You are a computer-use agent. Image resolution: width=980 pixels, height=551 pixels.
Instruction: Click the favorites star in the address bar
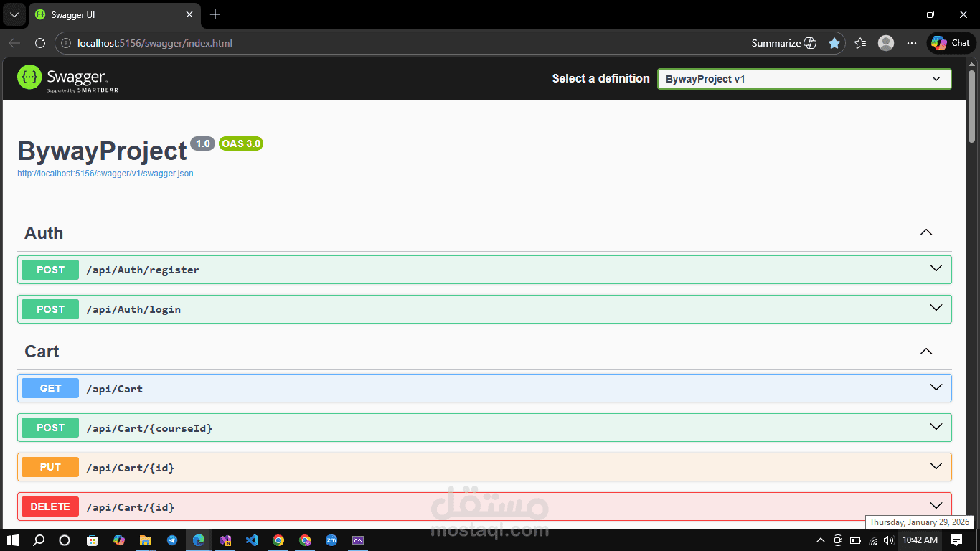(x=834, y=43)
